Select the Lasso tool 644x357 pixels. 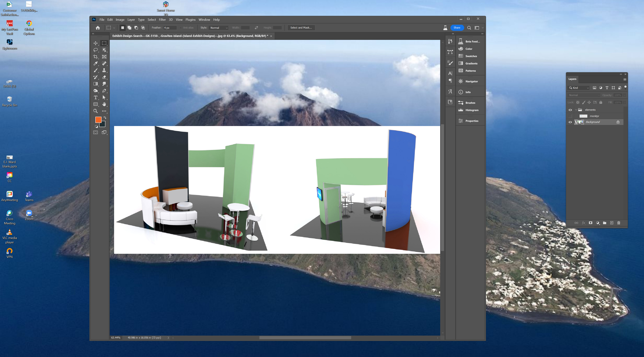coord(95,50)
